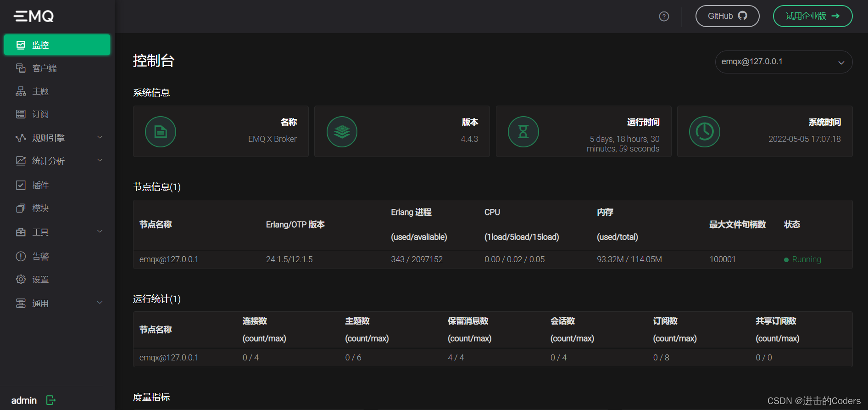The width and height of the screenshot is (868, 410).
Task: Click the 最大文件句柄数 column header
Action: point(738,225)
